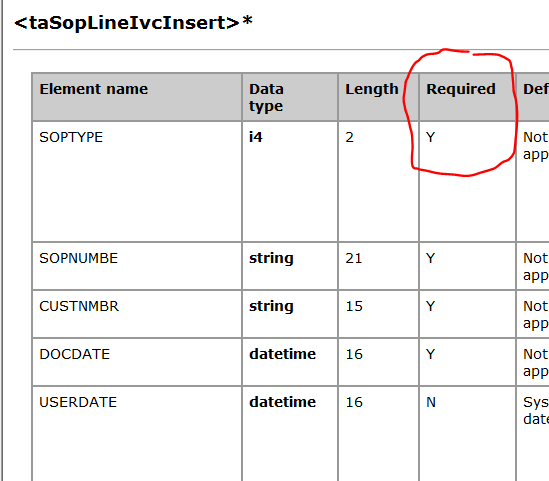The image size is (549, 481).
Task: Click the string type in SOPNUMBE row
Action: (x=271, y=258)
